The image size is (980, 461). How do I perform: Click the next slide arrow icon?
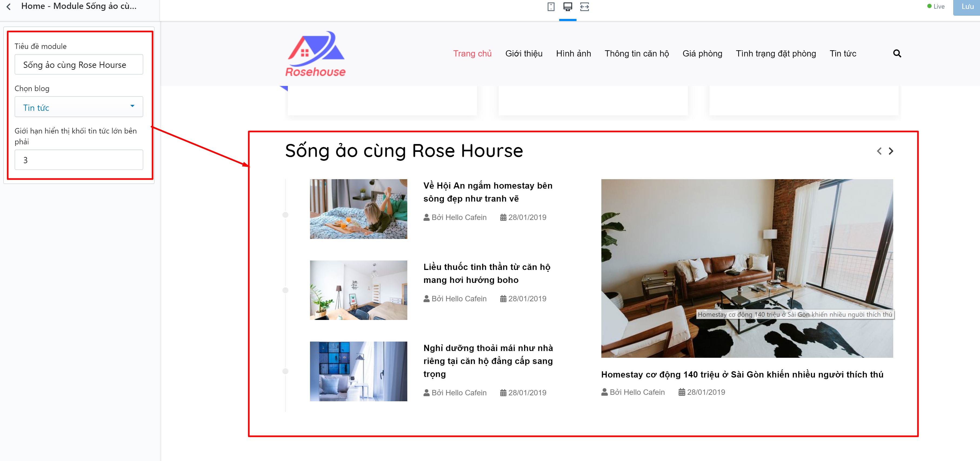point(891,151)
